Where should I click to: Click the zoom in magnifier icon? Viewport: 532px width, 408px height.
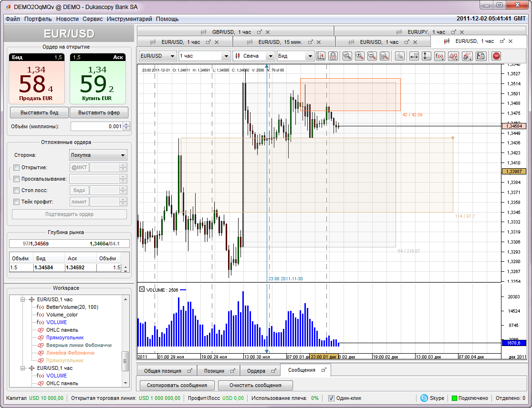(360, 56)
